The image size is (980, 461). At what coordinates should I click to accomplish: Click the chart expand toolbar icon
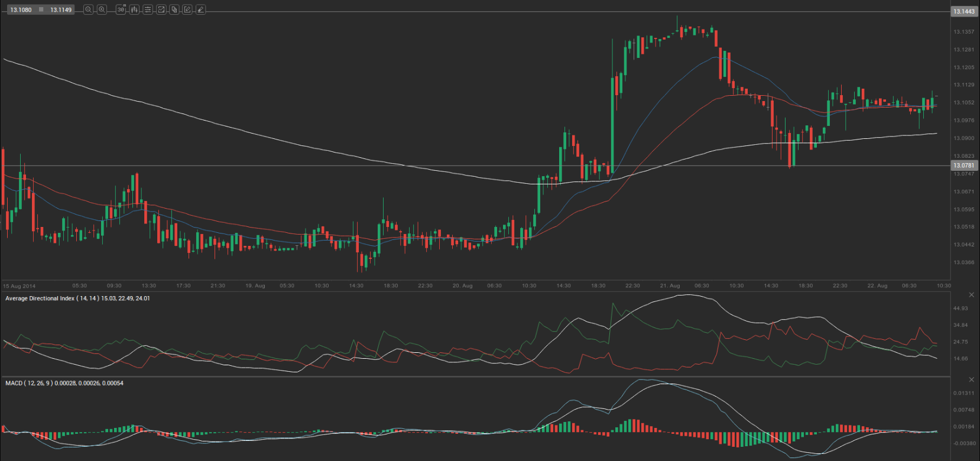161,9
